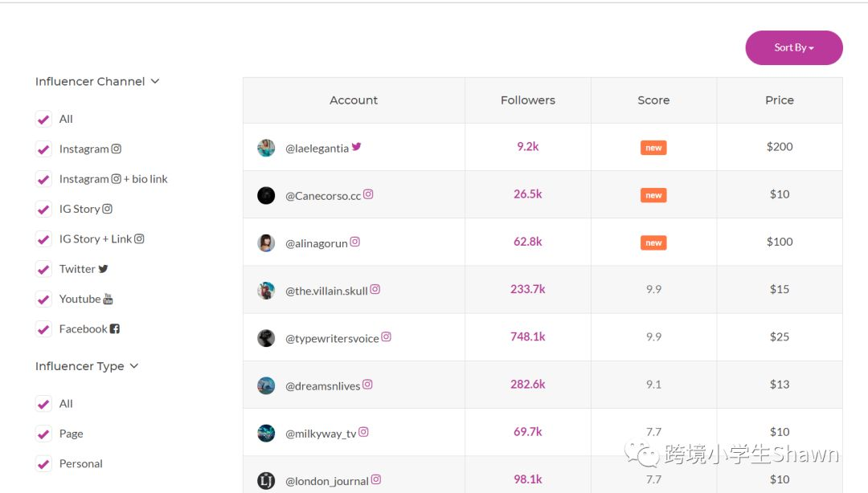Click Twitter bird icon next to @laelegantia

pos(357,147)
